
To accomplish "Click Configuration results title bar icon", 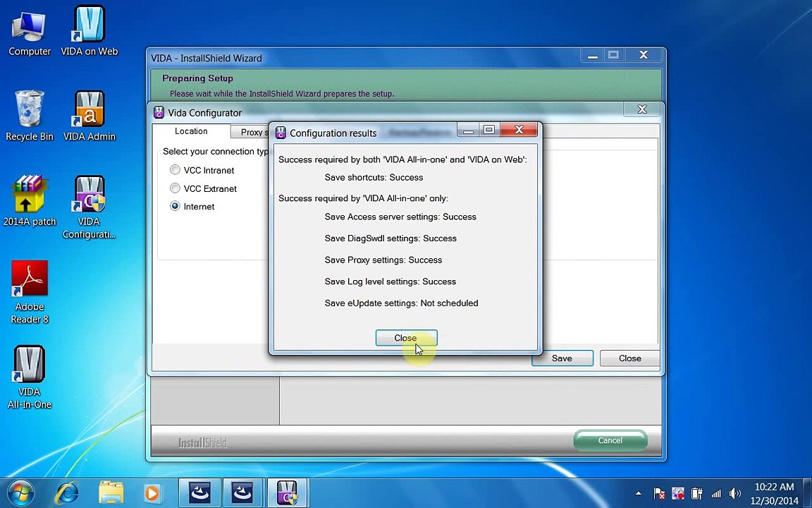I will tap(281, 133).
